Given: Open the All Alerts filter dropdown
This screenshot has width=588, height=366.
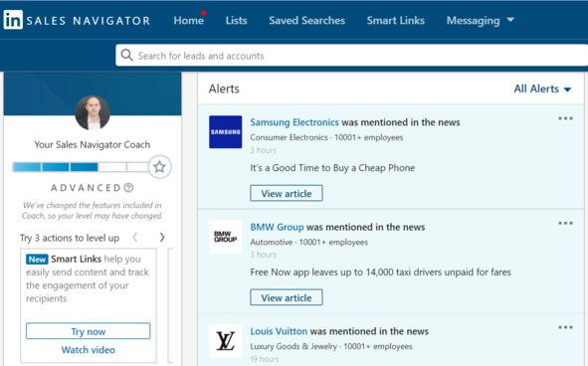Looking at the screenshot, I should tap(542, 89).
